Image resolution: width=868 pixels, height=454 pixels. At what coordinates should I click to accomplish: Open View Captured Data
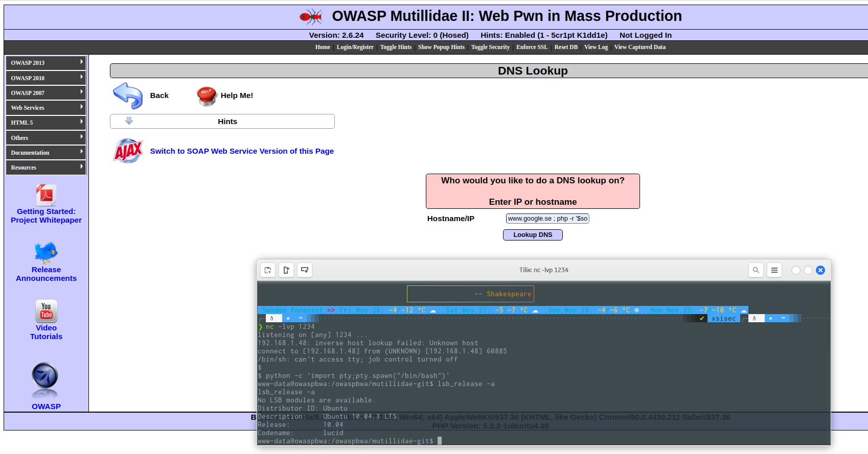point(640,47)
